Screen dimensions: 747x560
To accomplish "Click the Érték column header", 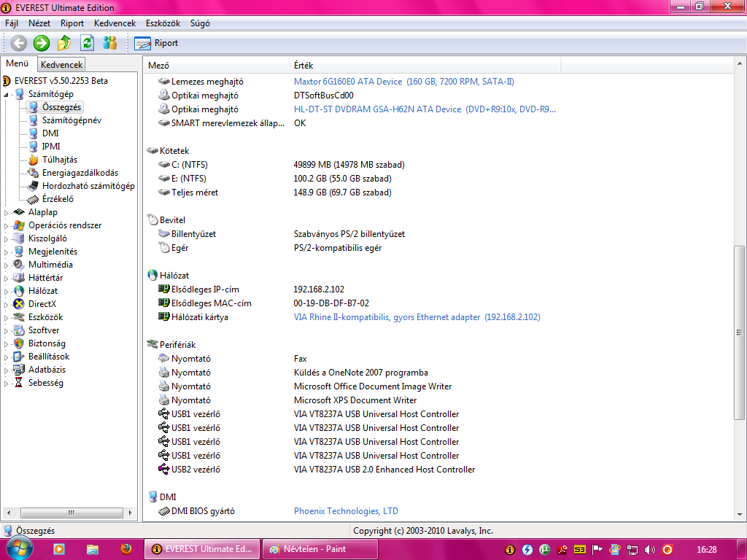I will 425,65.
